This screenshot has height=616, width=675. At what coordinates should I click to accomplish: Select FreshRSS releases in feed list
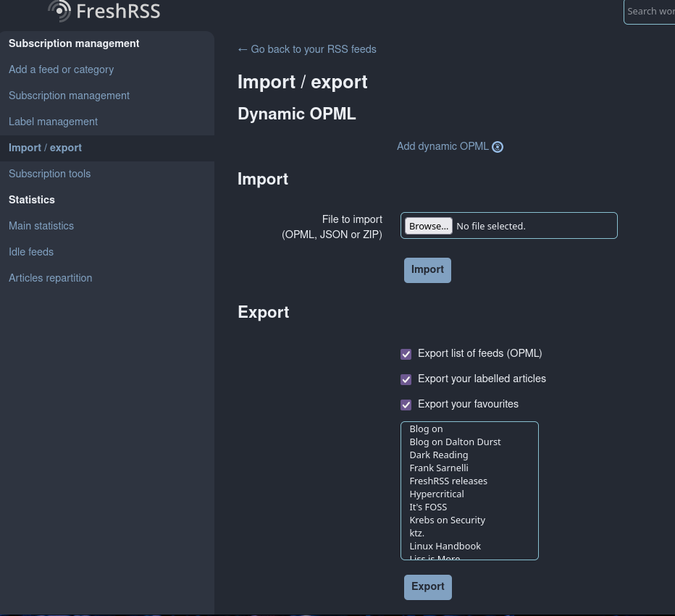click(x=448, y=481)
